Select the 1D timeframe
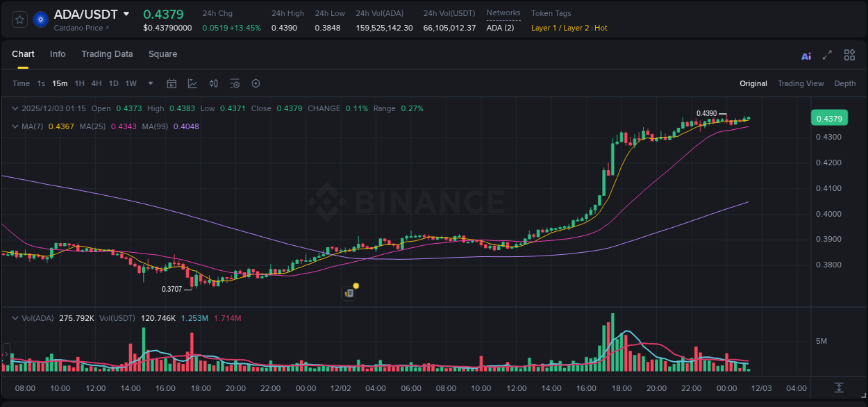The image size is (868, 407). (113, 83)
